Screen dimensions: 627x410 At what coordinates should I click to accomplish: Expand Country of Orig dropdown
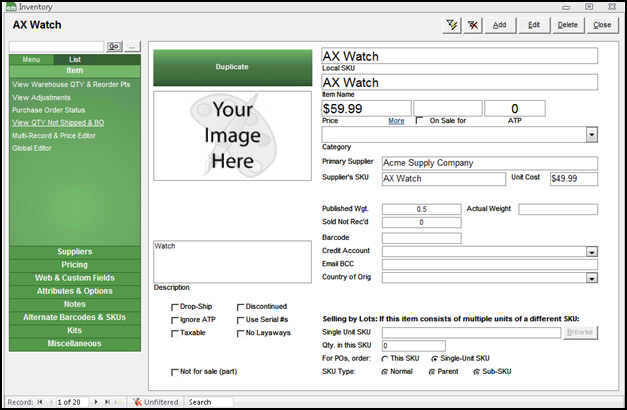coord(592,278)
